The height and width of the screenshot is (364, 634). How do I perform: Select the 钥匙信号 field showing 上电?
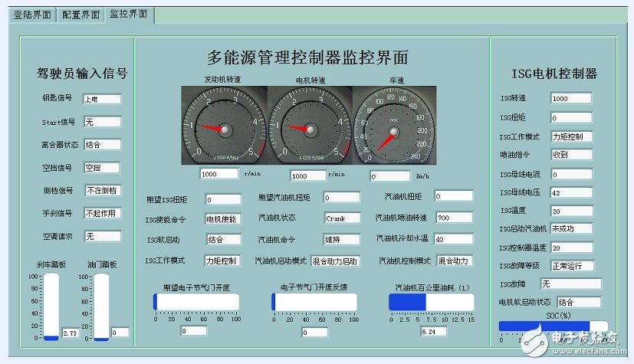102,99
